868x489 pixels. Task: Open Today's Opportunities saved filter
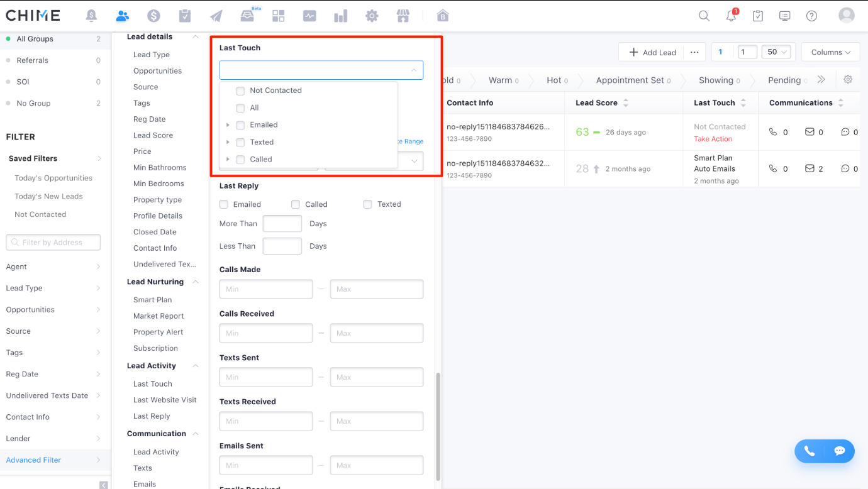(x=53, y=178)
